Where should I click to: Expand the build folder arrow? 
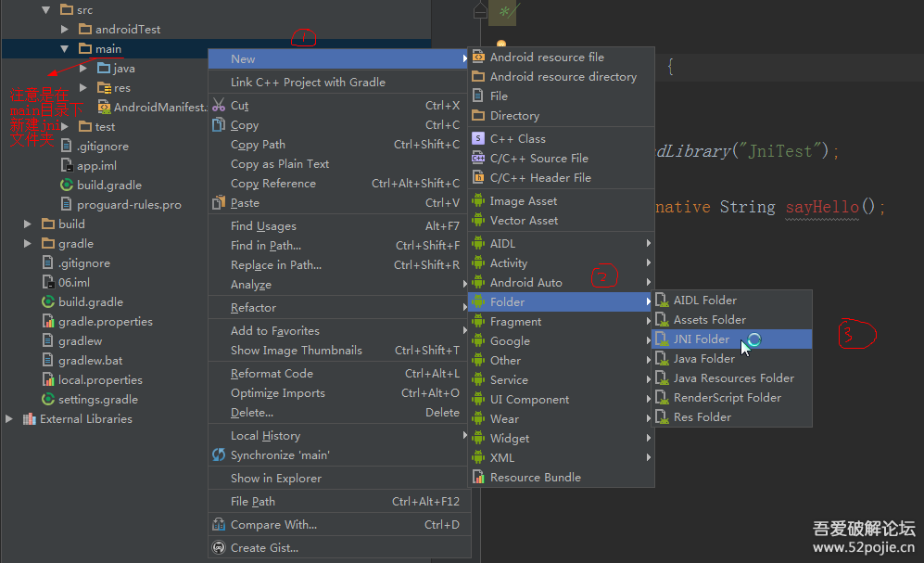(27, 224)
